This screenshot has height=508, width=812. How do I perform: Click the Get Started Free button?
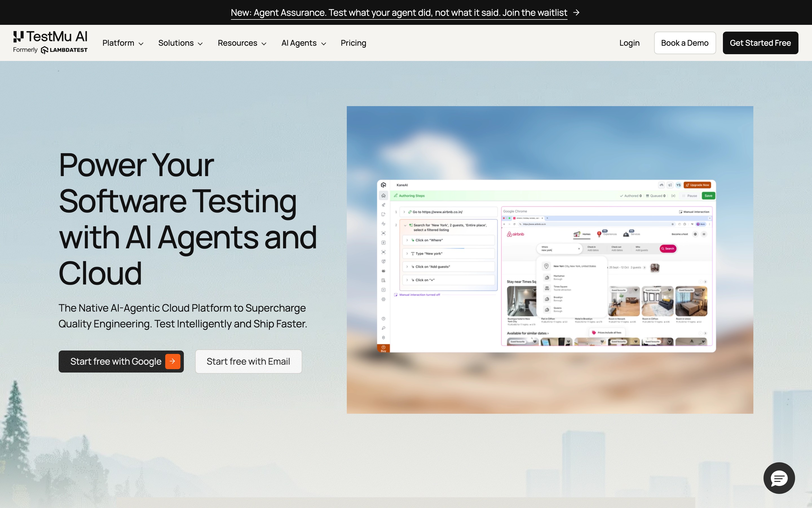click(x=760, y=43)
